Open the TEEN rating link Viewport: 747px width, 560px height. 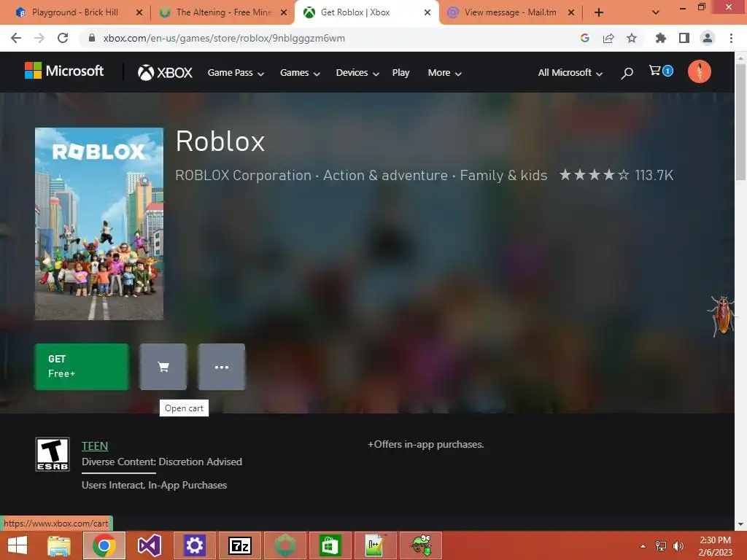coord(95,446)
